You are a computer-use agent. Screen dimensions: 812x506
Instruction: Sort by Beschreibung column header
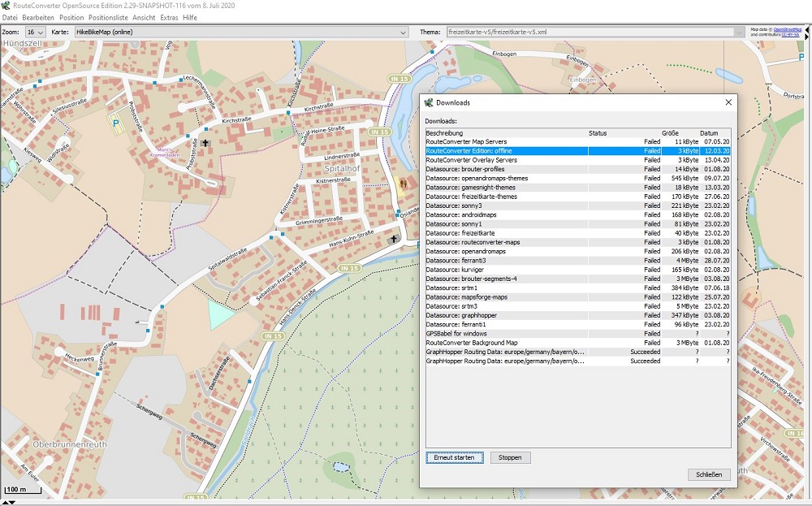click(x=507, y=133)
